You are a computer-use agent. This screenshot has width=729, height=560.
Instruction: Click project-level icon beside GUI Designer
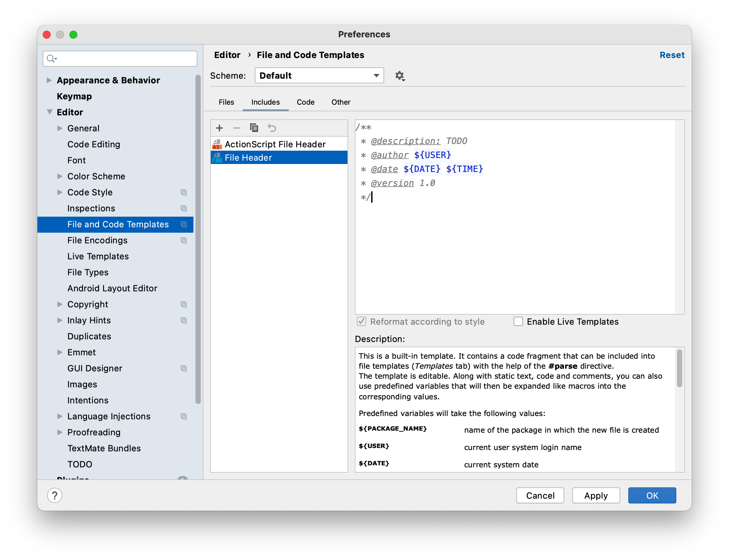183,368
